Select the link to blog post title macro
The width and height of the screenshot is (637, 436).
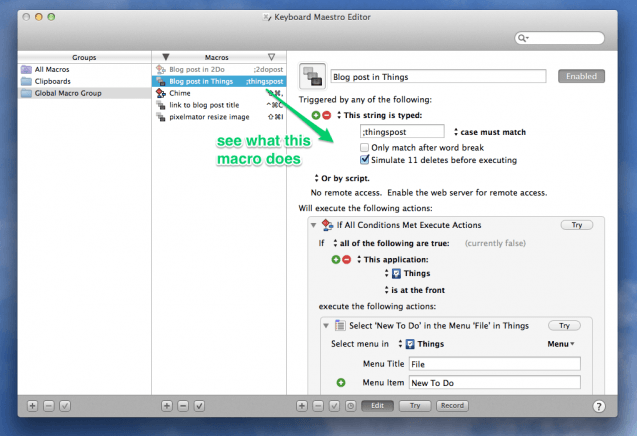pos(219,105)
